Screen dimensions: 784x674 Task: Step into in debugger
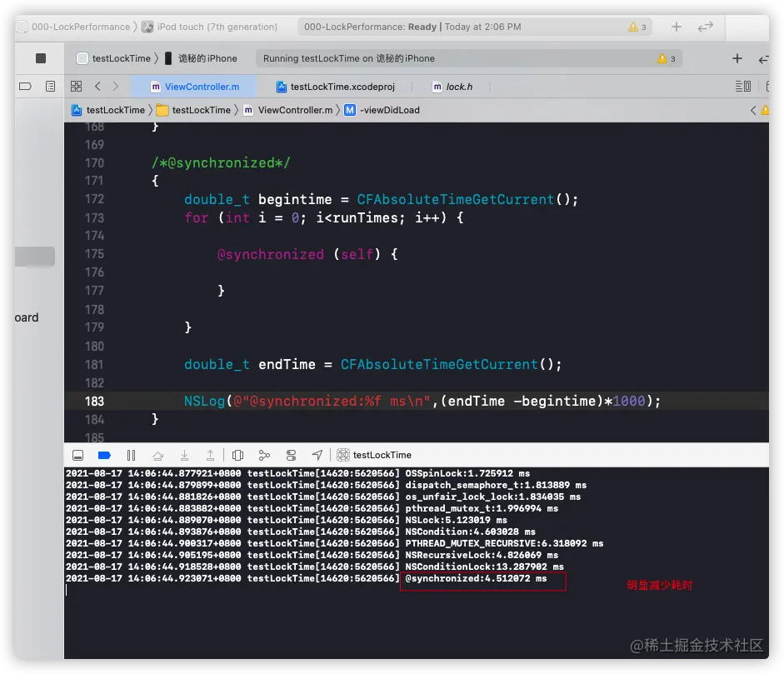pos(184,455)
